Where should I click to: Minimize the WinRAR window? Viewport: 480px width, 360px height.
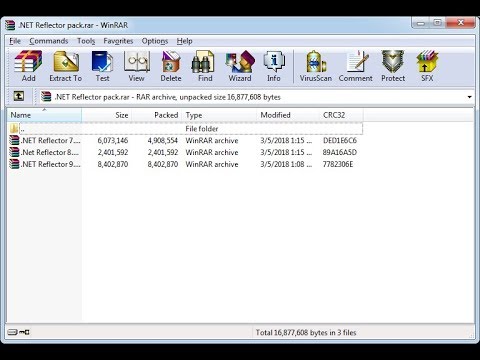pyautogui.click(x=421, y=23)
